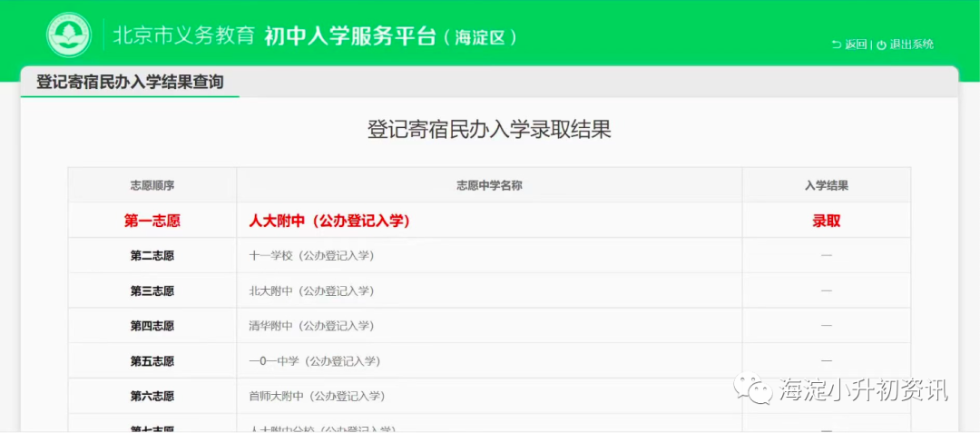This screenshot has height=433, width=980.
Task: Select the 第二志愿 row label
Action: pos(152,256)
